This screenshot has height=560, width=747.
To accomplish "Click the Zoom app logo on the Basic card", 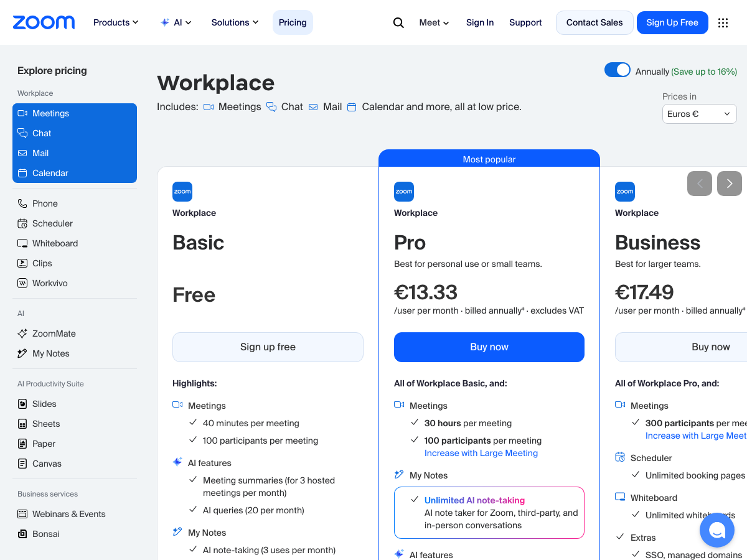I will 182,192.
